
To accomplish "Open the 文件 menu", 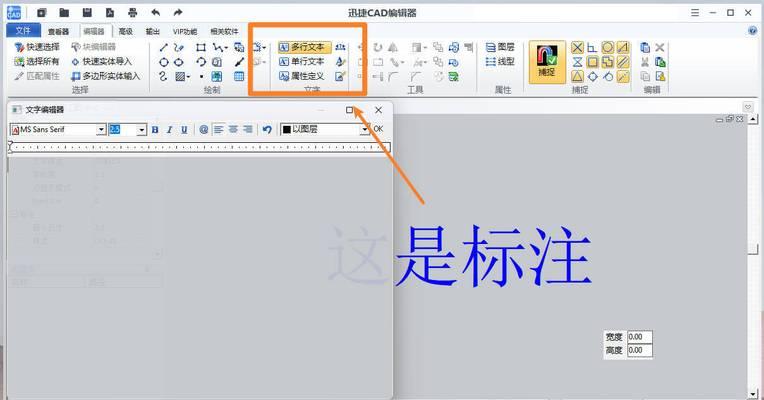I will click(23, 31).
